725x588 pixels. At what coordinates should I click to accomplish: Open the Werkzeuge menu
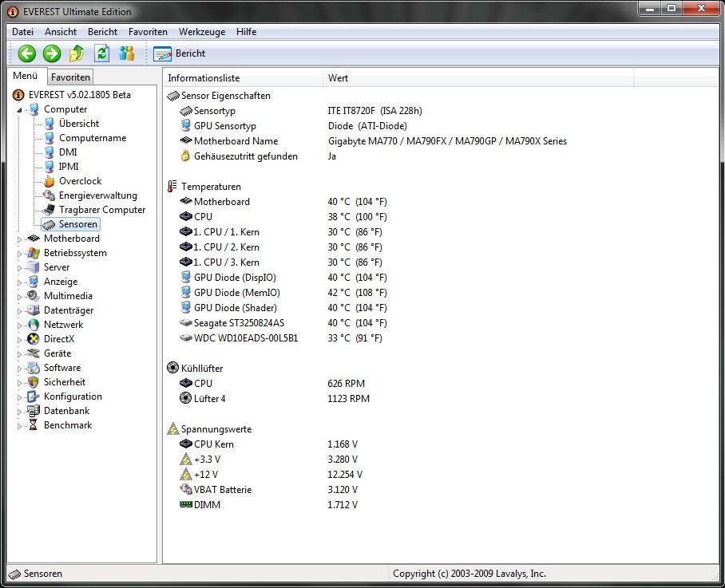click(x=202, y=32)
